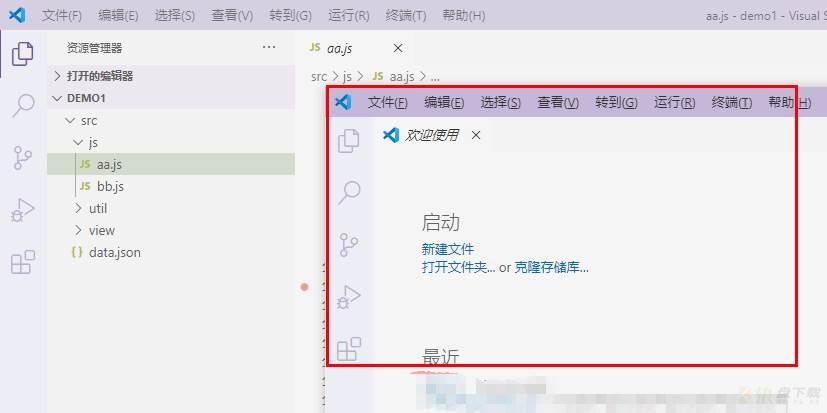Viewport: 827px width, 413px height.
Task: Open Search view in main window activity bar
Action: [x=23, y=105]
